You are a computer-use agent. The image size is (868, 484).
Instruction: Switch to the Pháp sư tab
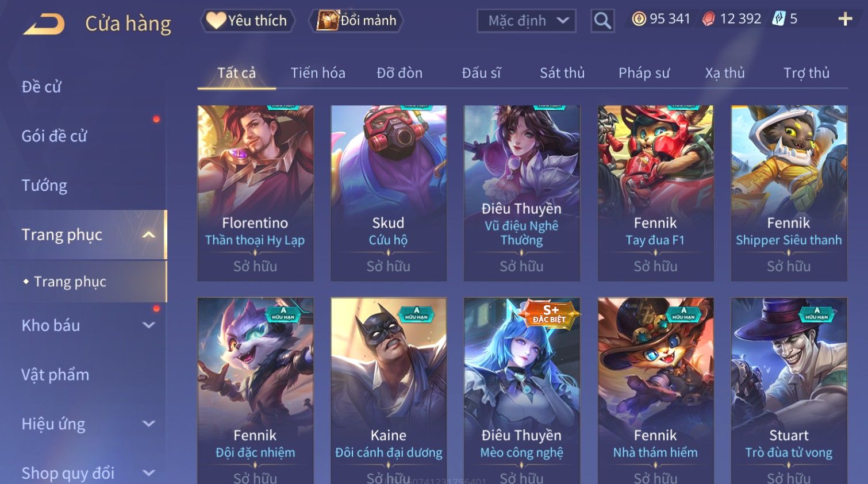(644, 73)
